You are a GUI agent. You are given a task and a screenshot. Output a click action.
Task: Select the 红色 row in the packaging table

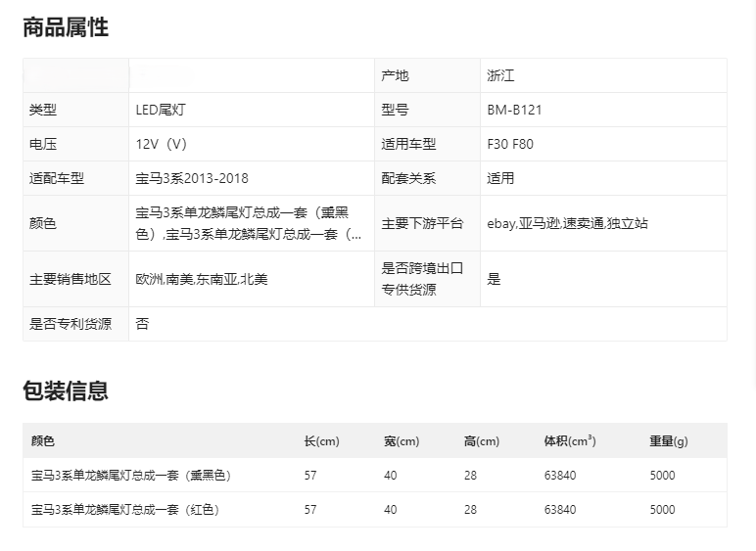tap(125, 510)
